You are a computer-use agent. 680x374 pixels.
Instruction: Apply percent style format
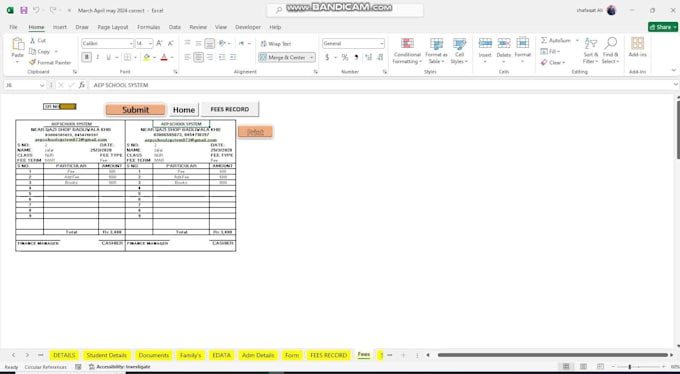tap(345, 57)
